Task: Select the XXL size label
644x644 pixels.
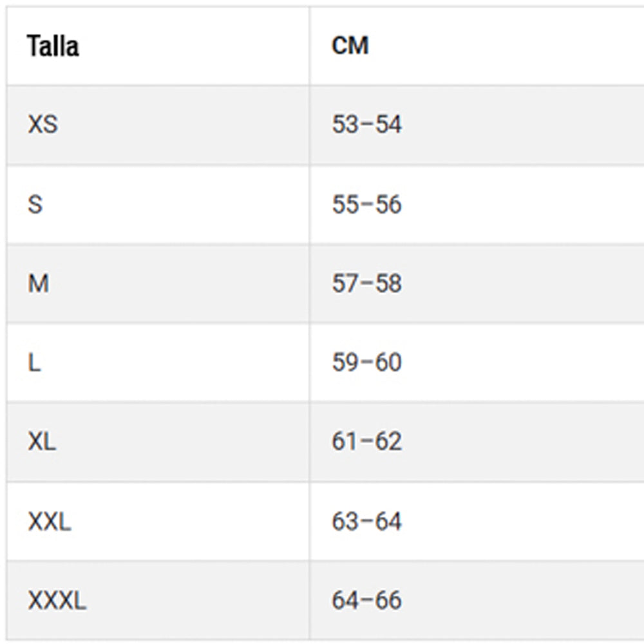Action: [49, 521]
